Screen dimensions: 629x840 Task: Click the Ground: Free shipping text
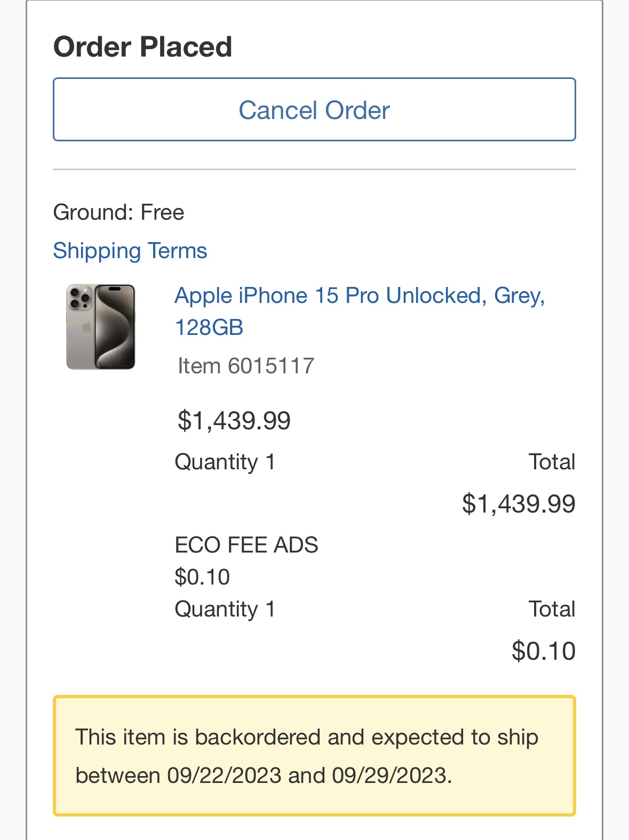pos(118,212)
